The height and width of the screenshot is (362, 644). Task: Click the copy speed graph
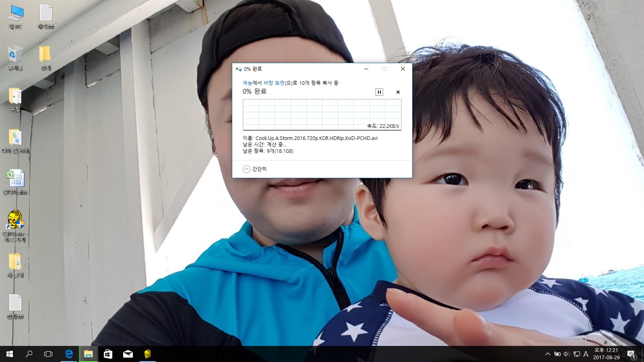(x=322, y=115)
